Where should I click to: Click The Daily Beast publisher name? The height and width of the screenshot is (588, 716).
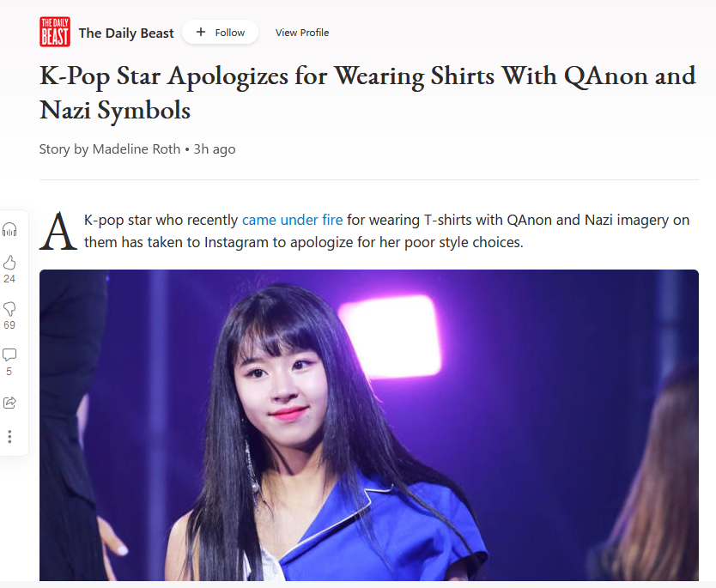point(126,33)
